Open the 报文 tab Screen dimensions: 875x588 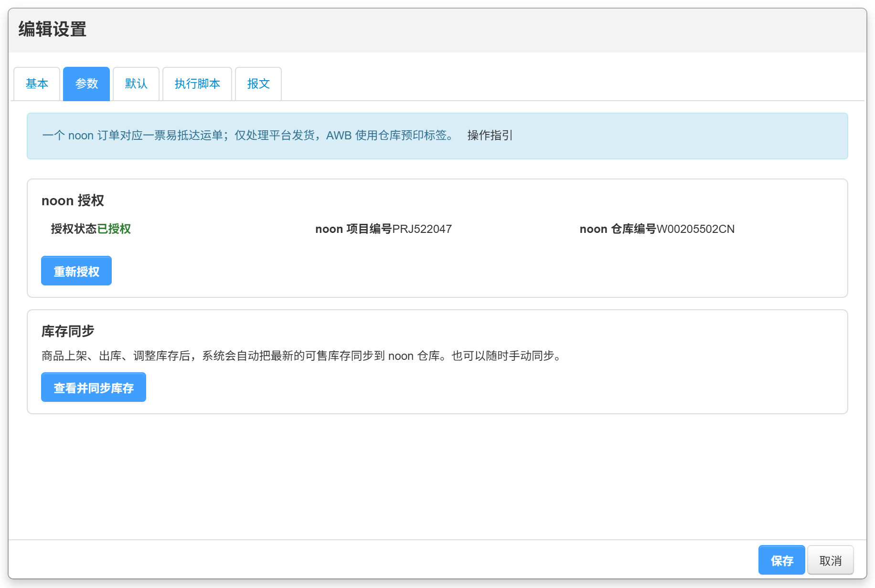click(x=258, y=84)
